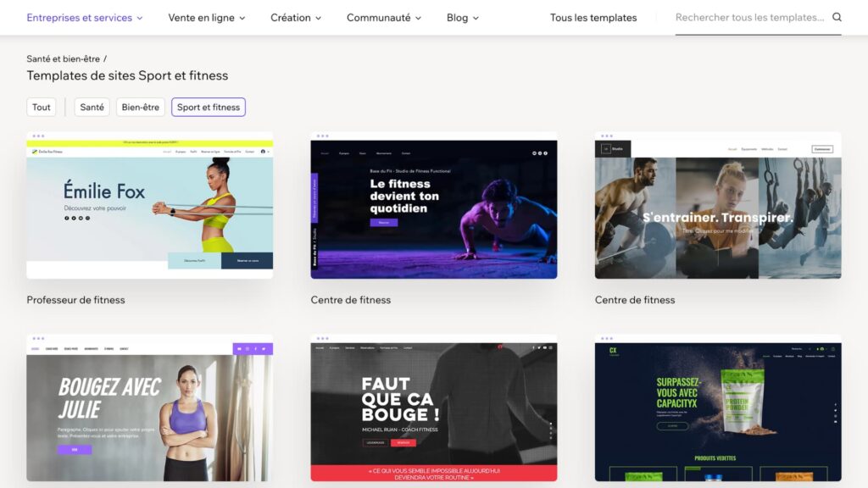Go to Tous les templates
The width and height of the screenshot is (868, 488).
593,18
